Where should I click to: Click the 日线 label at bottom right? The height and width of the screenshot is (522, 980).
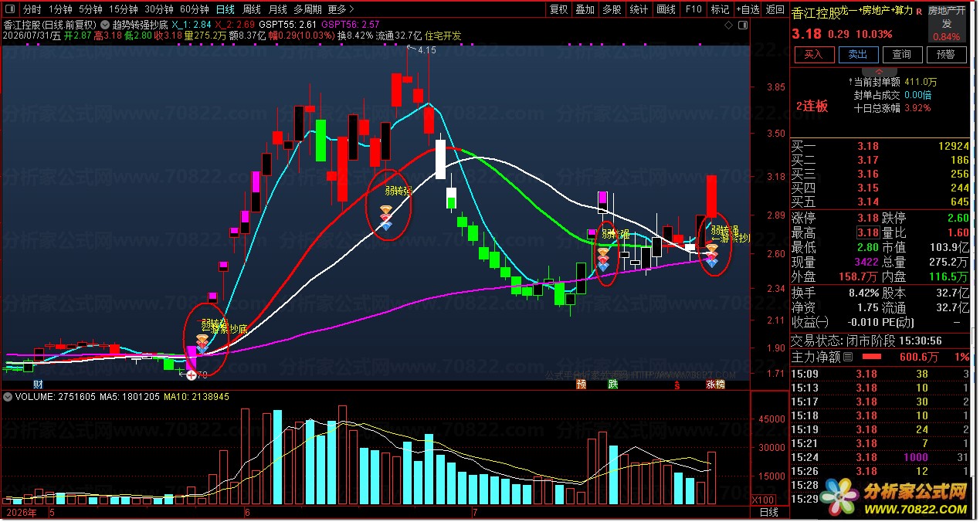768,513
